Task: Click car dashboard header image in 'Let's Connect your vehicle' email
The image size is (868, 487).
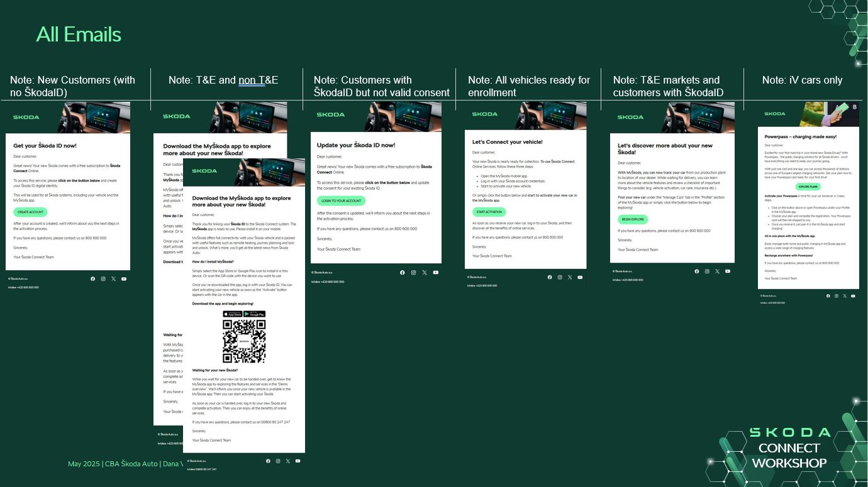Action: pyautogui.click(x=550, y=116)
